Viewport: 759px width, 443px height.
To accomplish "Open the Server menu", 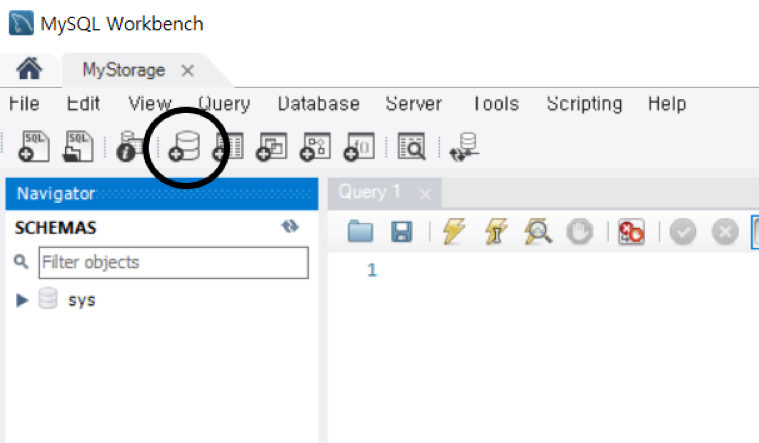I will 413,104.
